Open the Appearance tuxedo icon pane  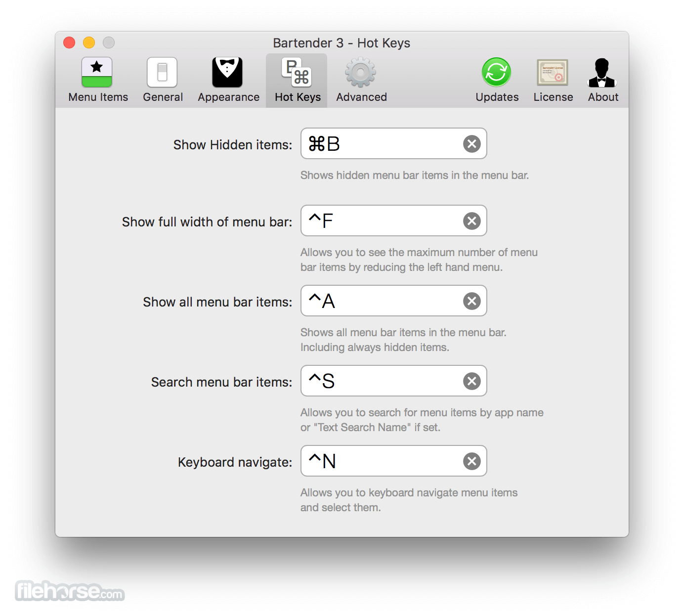pos(228,80)
